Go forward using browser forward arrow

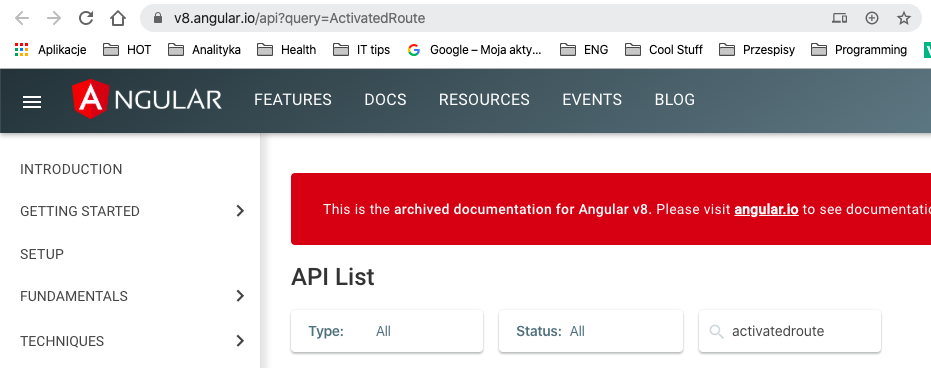click(x=54, y=18)
